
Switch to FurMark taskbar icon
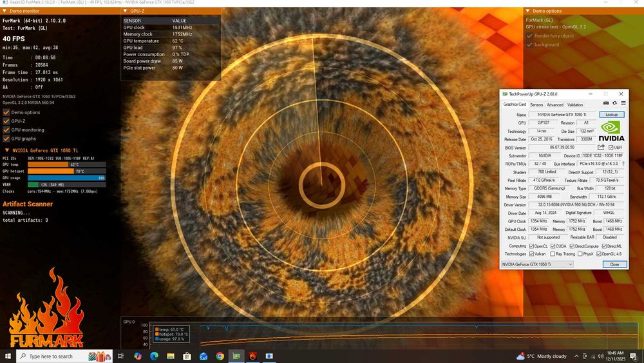point(252,356)
